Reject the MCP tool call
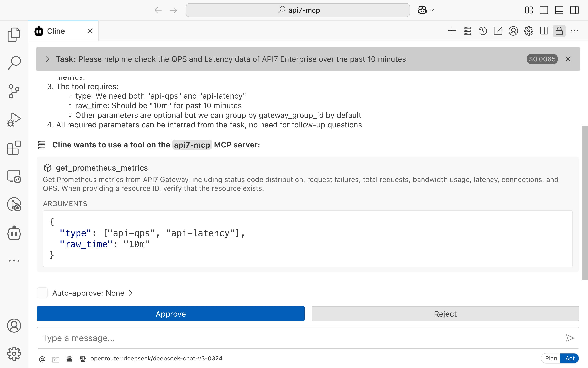The image size is (588, 368). 445,314
